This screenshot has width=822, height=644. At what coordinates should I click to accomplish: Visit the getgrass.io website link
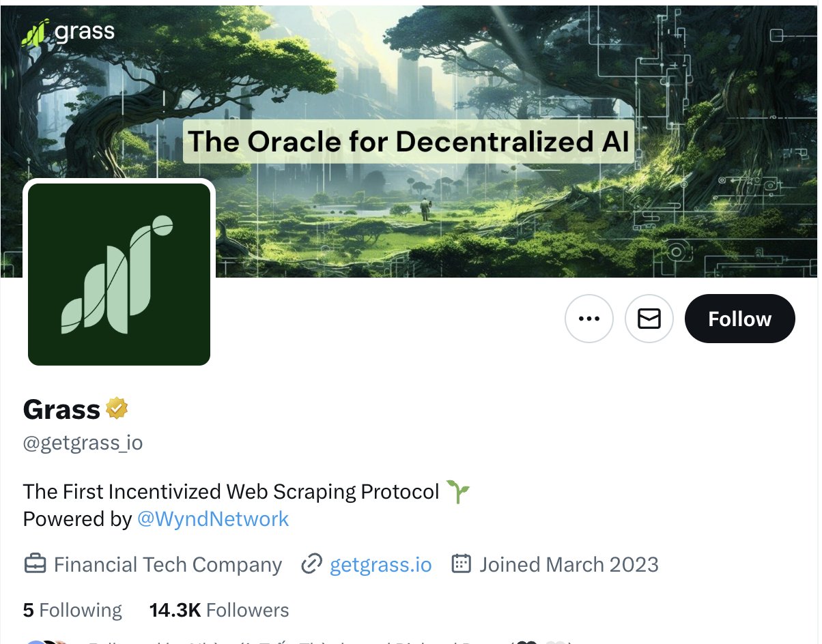pyautogui.click(x=380, y=565)
